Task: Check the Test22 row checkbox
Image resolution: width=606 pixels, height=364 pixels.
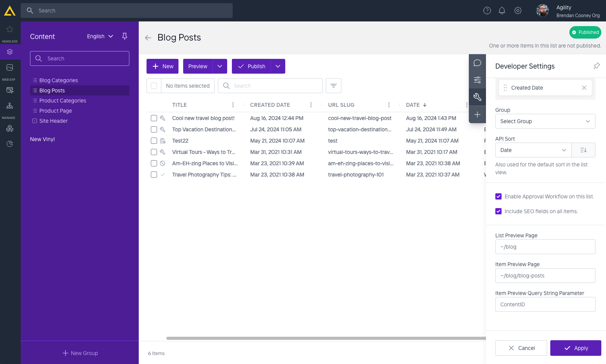Action: click(x=154, y=141)
